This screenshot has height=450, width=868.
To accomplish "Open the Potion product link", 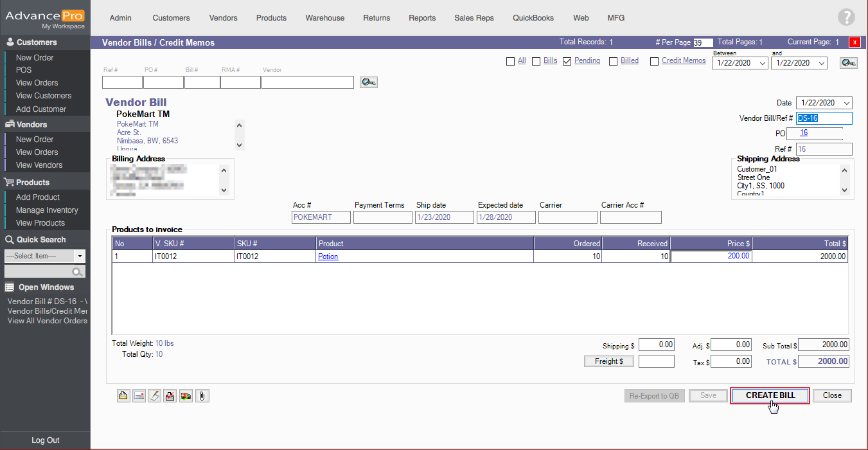I will 328,256.
